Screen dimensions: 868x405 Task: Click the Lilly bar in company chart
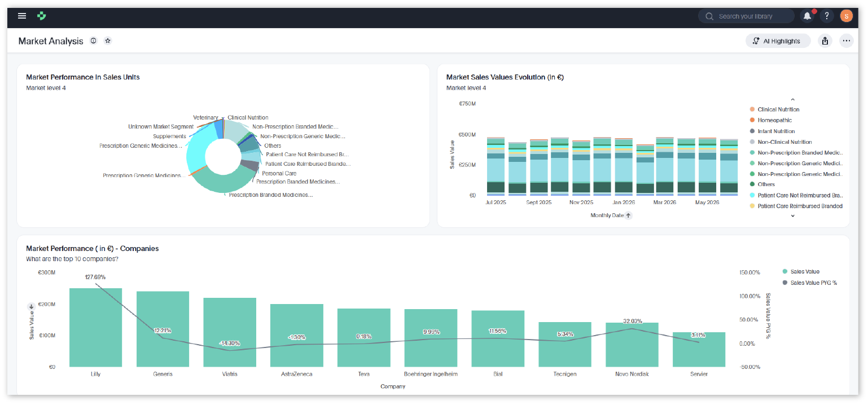point(95,328)
